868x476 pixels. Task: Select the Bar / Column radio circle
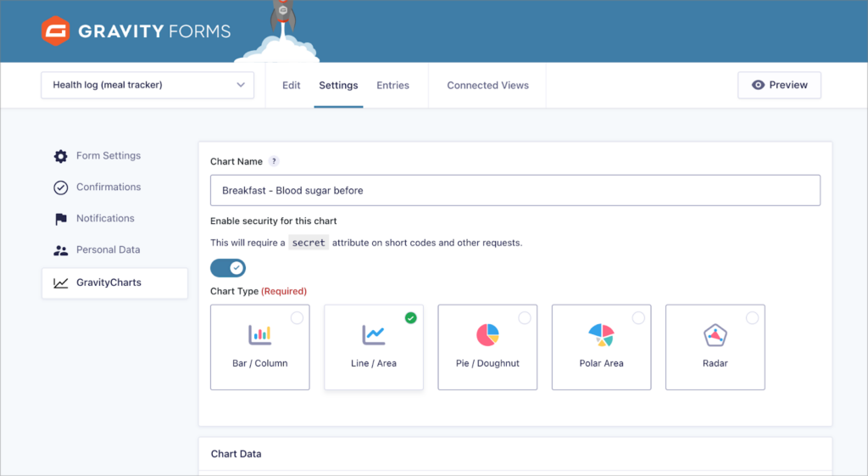point(297,317)
